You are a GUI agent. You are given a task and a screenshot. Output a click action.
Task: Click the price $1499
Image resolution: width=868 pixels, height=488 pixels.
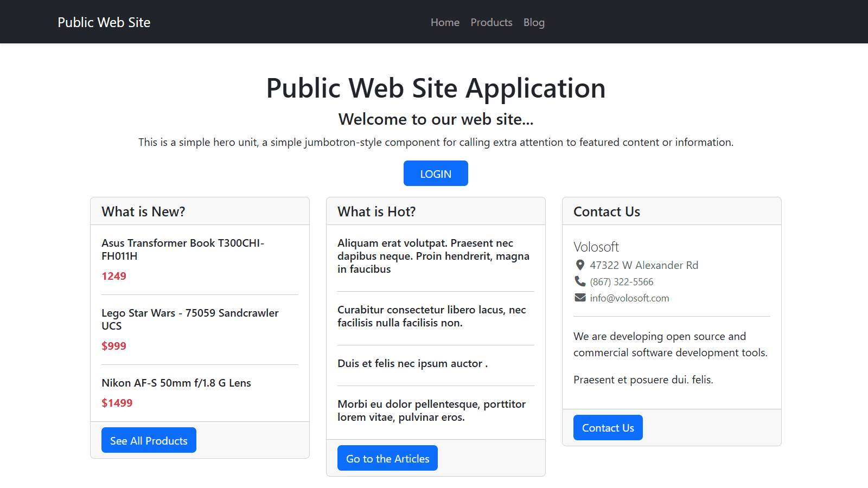117,403
